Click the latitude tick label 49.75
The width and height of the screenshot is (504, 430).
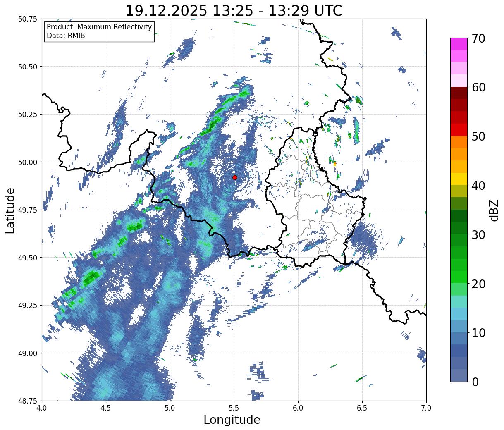pyautogui.click(x=28, y=210)
